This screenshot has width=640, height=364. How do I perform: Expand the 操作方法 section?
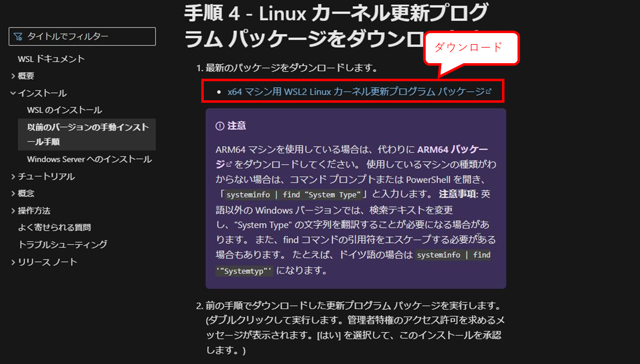click(x=34, y=211)
